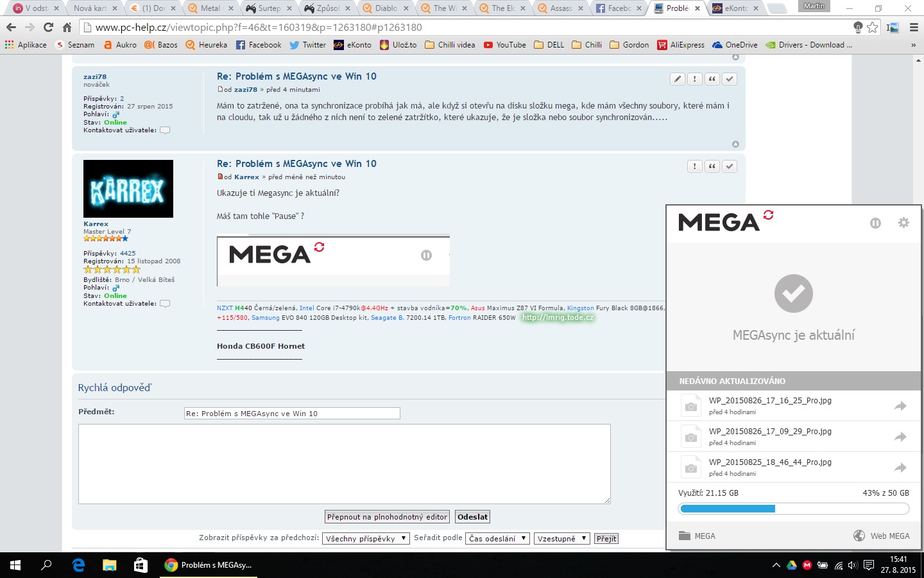
Task: Switch to the Metal browser tab
Action: coord(210,8)
